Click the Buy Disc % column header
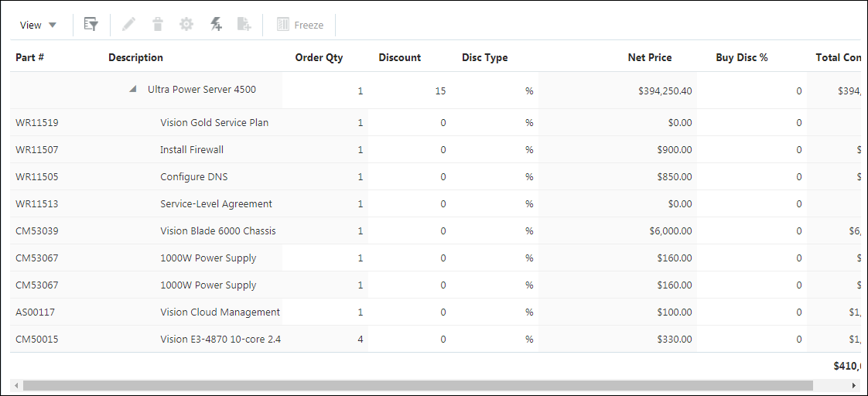This screenshot has height=396, width=868. coord(742,57)
